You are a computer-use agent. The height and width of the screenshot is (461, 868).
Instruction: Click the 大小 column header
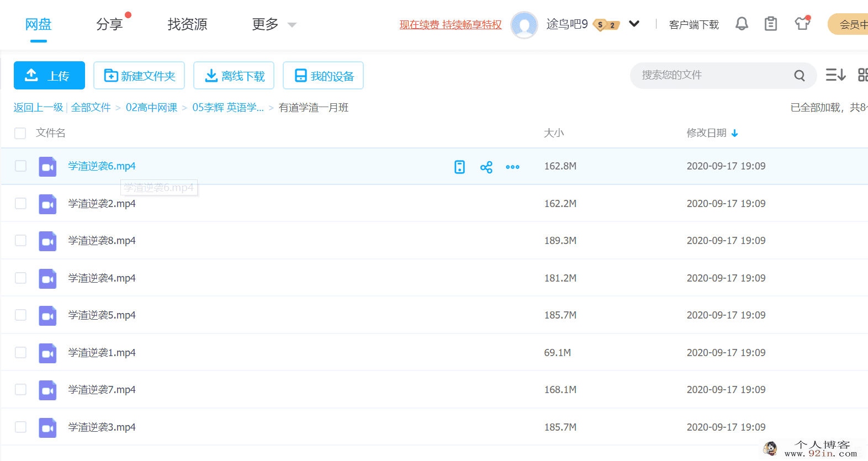coord(554,133)
